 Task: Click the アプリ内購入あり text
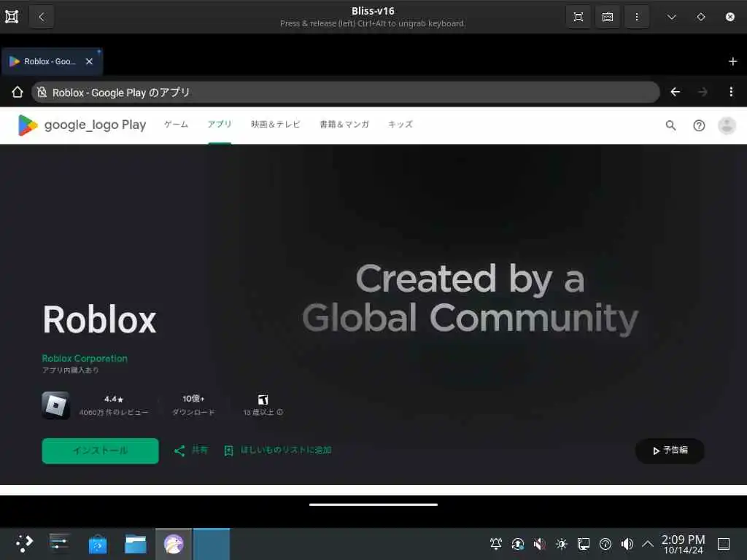(x=71, y=370)
